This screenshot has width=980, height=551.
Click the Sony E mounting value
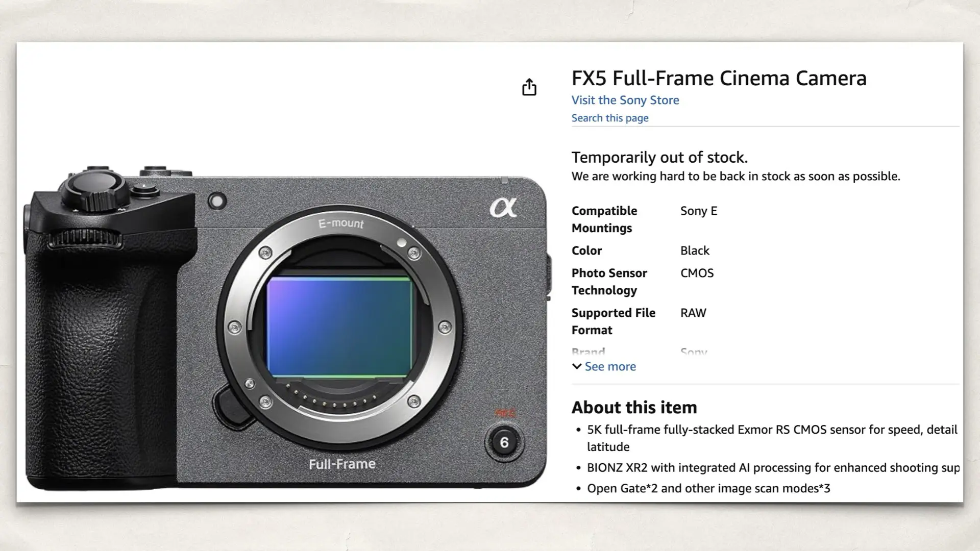click(x=699, y=211)
